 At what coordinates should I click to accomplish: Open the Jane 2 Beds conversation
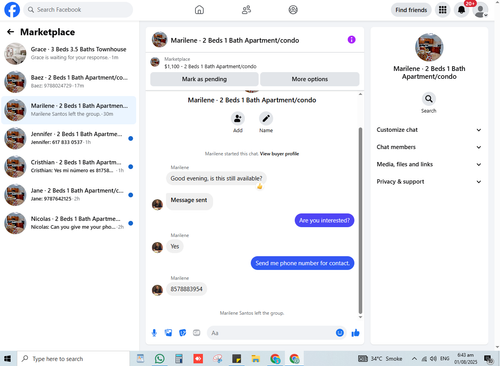click(x=69, y=195)
